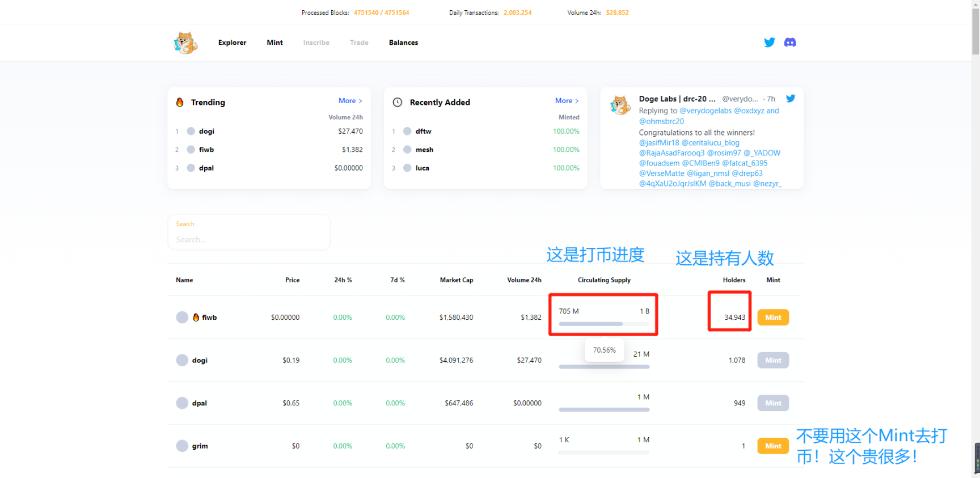
Task: Sort by the 24h % column header
Action: pyautogui.click(x=343, y=280)
